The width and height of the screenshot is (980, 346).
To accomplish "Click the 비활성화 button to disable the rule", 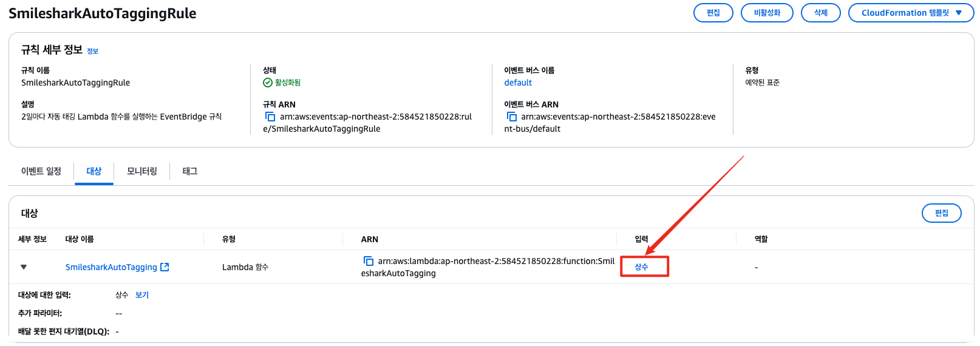I will click(x=767, y=13).
